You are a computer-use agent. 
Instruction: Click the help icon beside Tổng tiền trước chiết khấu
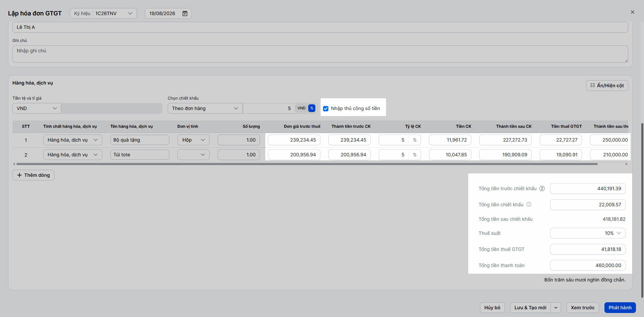542,189
